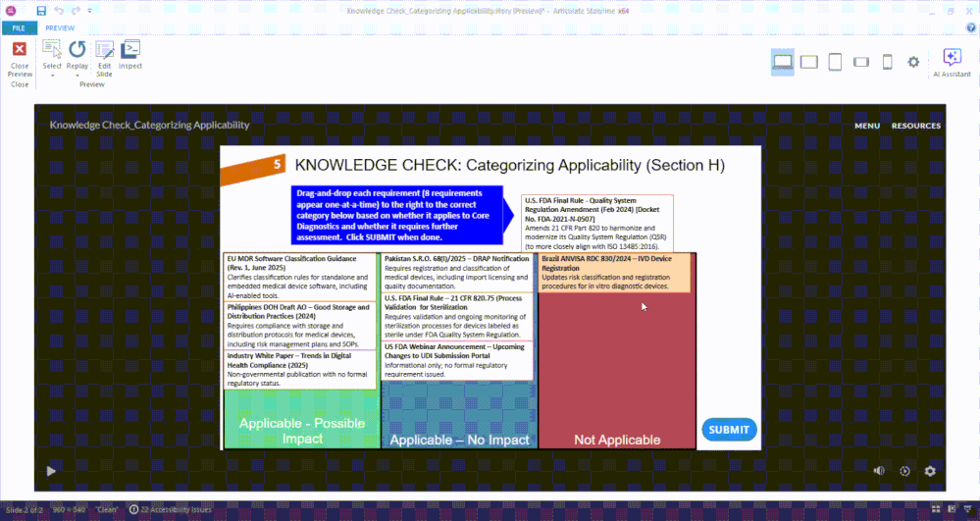Switch to phone portrait preview

coord(887,62)
